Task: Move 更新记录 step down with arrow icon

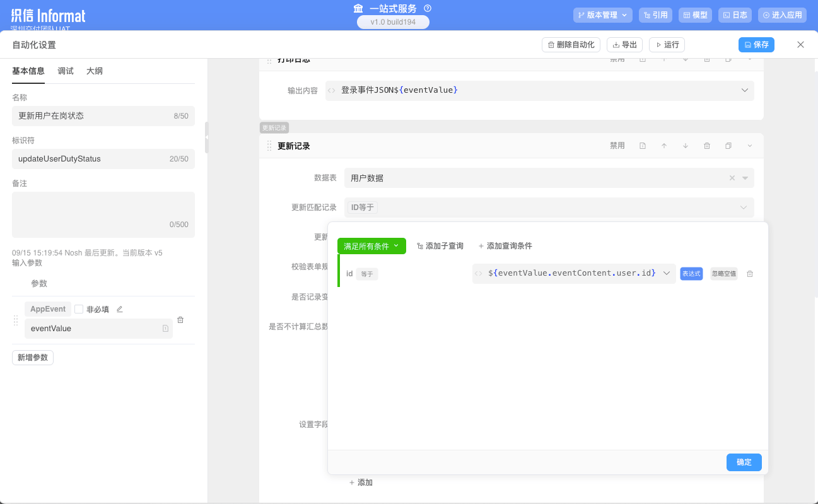Action: (686, 146)
